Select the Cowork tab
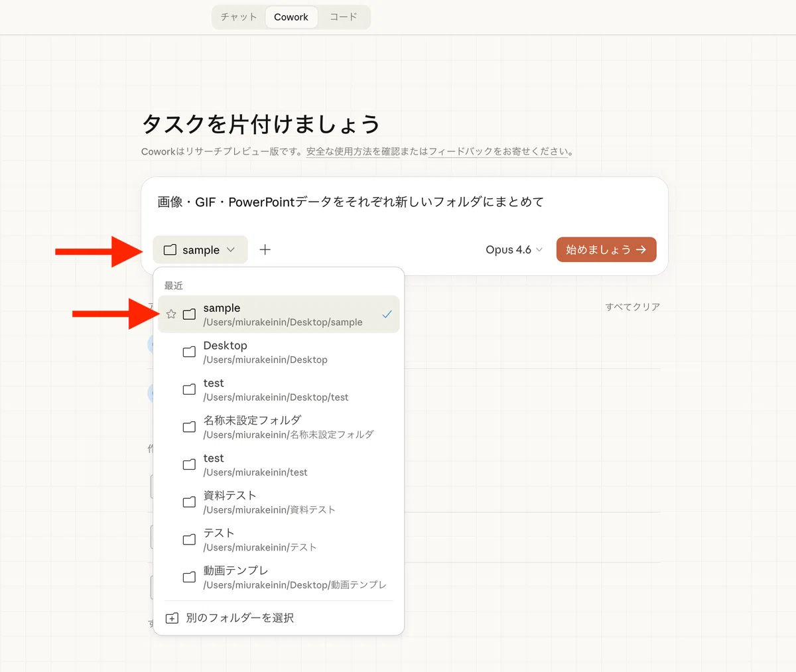This screenshot has width=796, height=672. tap(291, 17)
